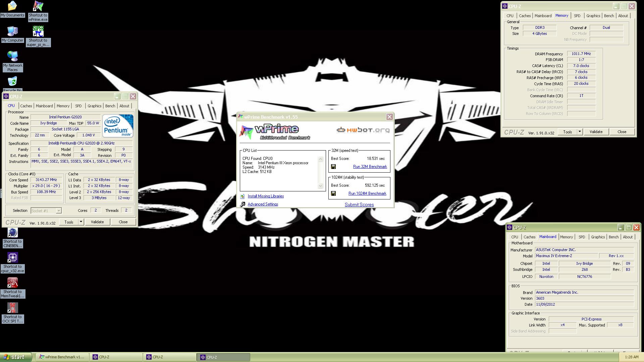Click the Intel Pentium inside logo
The height and width of the screenshot is (362, 644).
click(118, 126)
